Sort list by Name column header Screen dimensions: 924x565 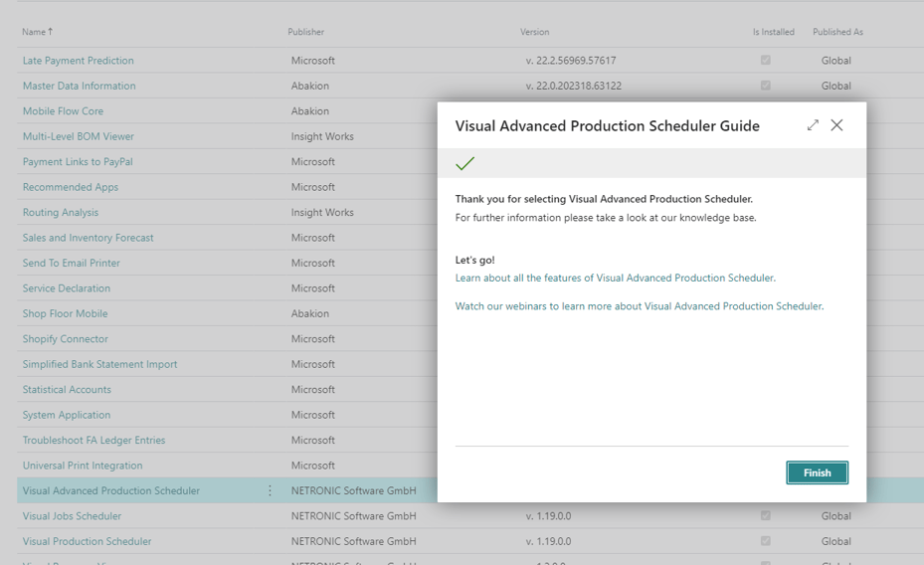[37, 32]
